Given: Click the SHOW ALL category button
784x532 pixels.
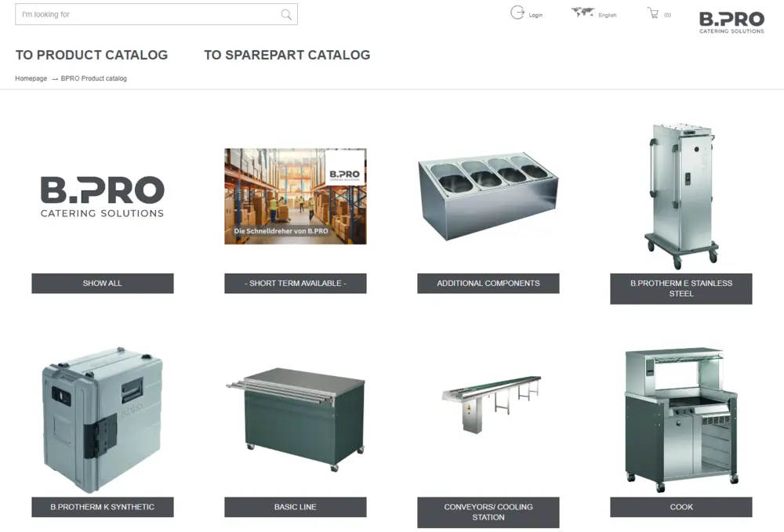Looking at the screenshot, I should pos(102,283).
